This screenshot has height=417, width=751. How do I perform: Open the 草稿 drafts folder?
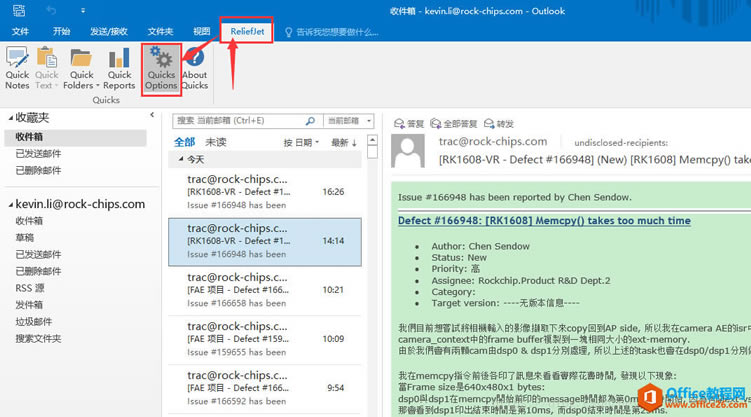pyautogui.click(x=24, y=237)
